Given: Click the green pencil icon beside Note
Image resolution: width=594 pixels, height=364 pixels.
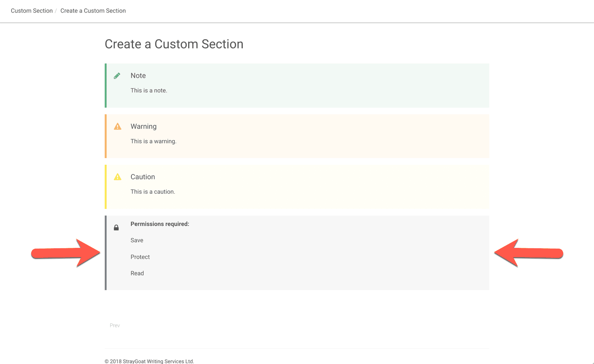Looking at the screenshot, I should click(117, 75).
